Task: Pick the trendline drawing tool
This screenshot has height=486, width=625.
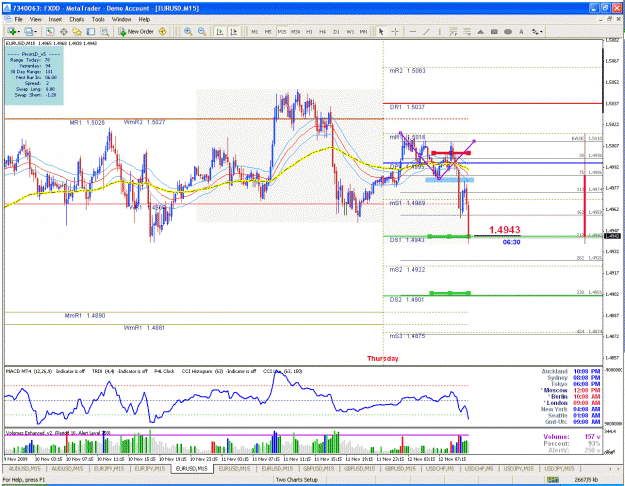Action: pyautogui.click(x=426, y=31)
